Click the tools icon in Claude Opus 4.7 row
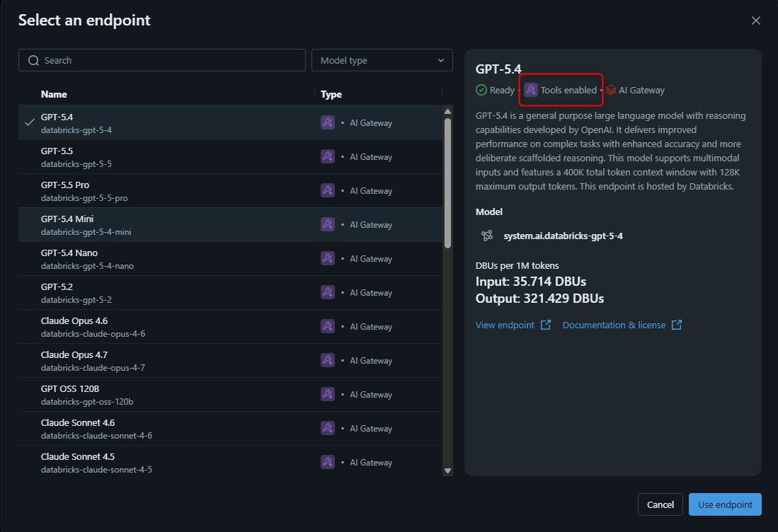 click(x=328, y=360)
